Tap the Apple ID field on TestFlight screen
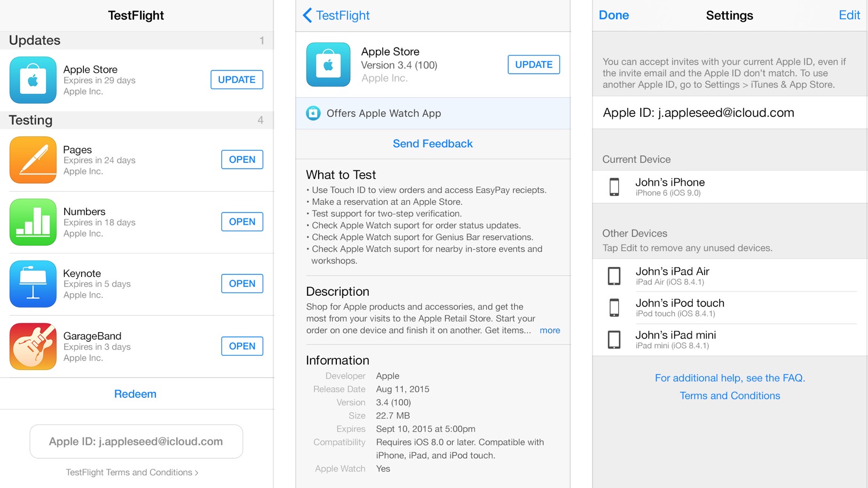This screenshot has height=488, width=868. pos(136,442)
